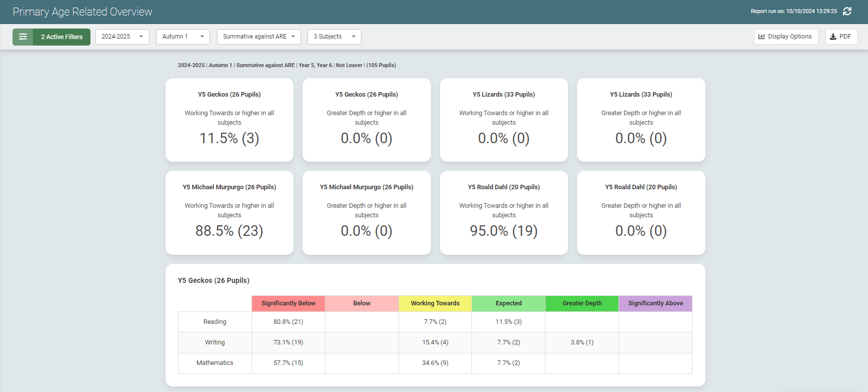Select the Significantly Below column header

point(288,303)
